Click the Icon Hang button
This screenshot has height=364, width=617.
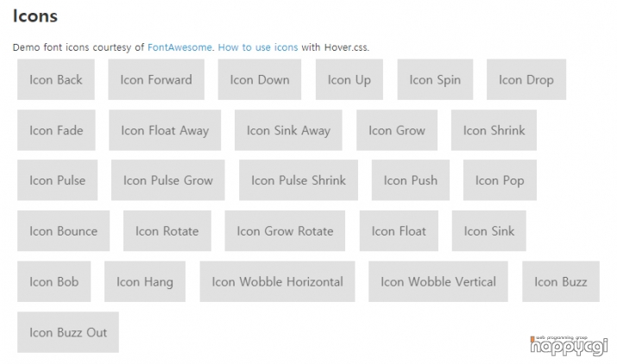tap(145, 282)
